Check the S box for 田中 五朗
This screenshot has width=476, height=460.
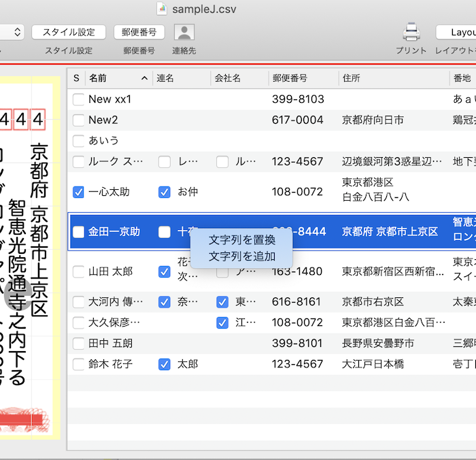pos(78,344)
